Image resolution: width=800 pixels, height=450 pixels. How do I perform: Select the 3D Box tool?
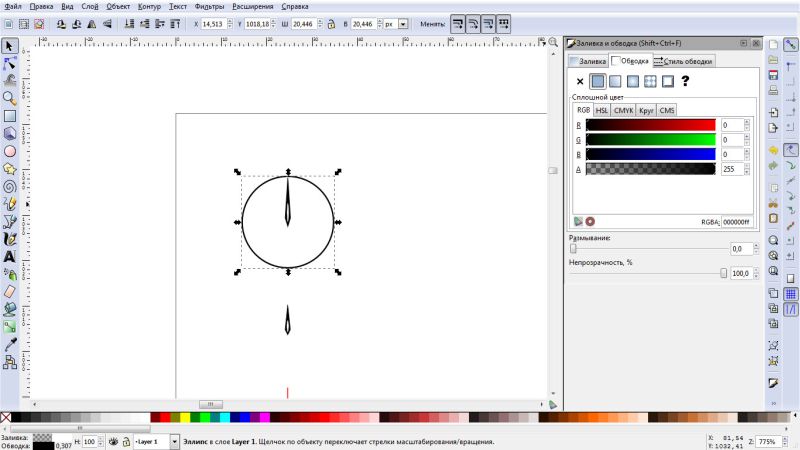click(x=10, y=134)
